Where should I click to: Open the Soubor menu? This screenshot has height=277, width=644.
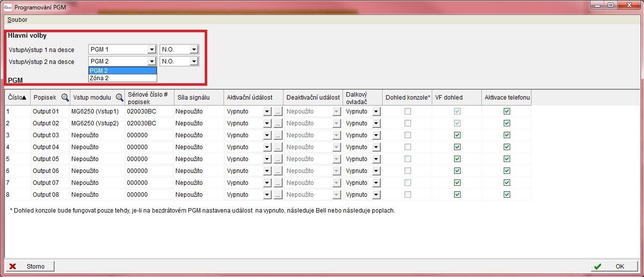click(17, 20)
